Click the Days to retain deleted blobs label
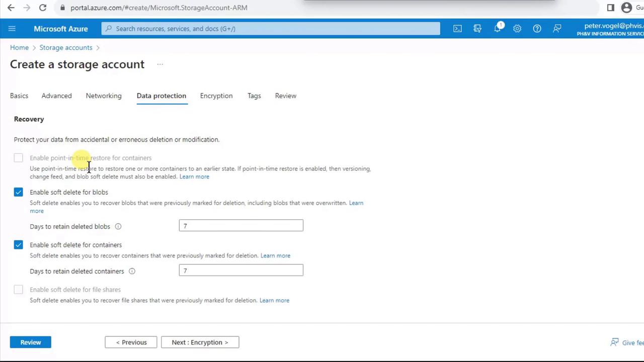Screen dimensions: 644x362 pos(70,226)
